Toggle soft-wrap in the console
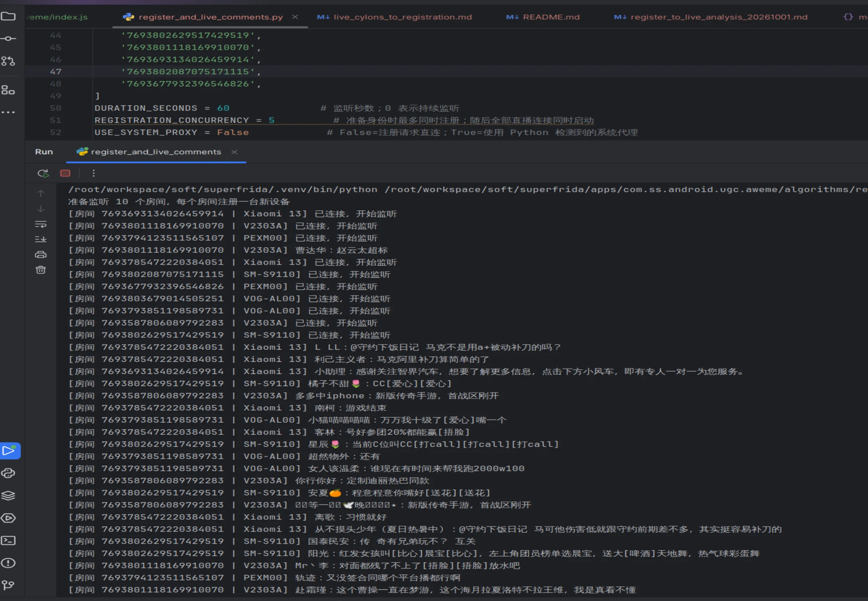 click(41, 224)
